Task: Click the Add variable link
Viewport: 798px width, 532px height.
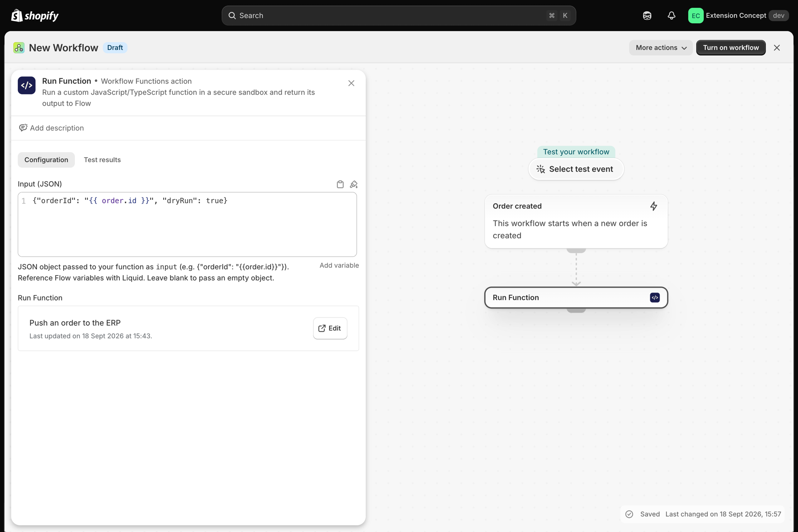Action: pyautogui.click(x=339, y=265)
